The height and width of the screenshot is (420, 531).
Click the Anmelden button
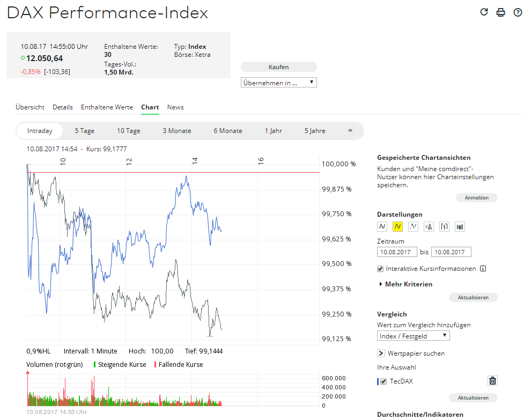(476, 198)
